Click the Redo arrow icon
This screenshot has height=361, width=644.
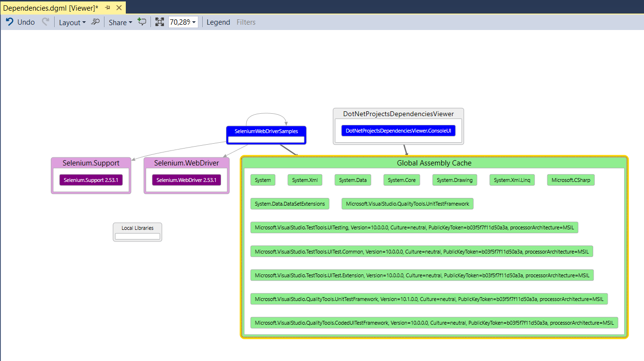pos(45,22)
